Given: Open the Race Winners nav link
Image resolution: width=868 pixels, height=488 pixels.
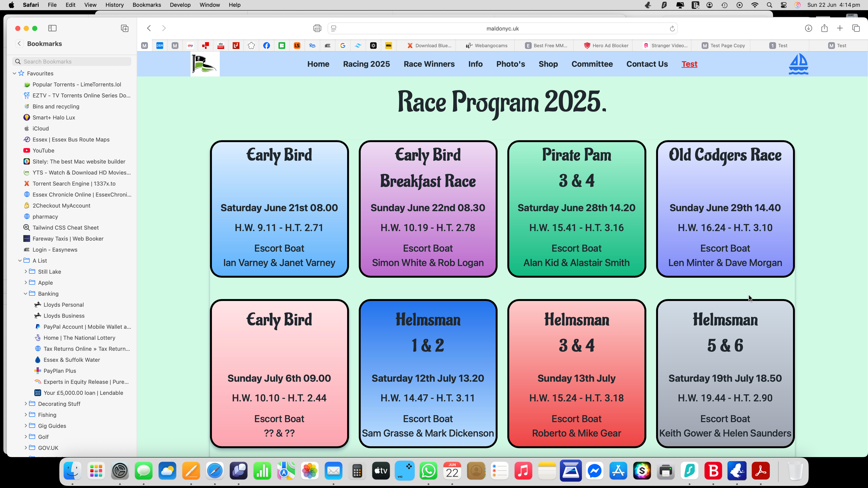Looking at the screenshot, I should 429,64.
